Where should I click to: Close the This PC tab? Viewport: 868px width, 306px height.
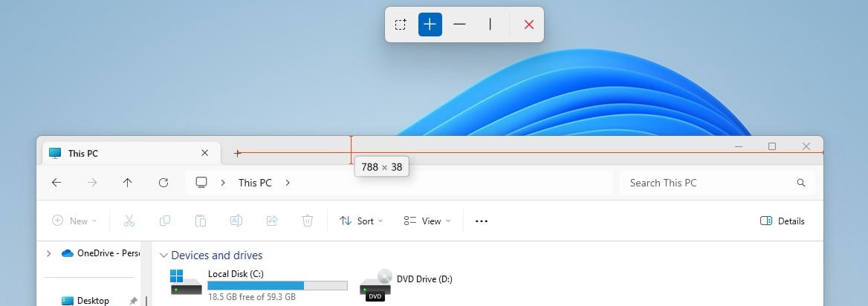point(205,153)
